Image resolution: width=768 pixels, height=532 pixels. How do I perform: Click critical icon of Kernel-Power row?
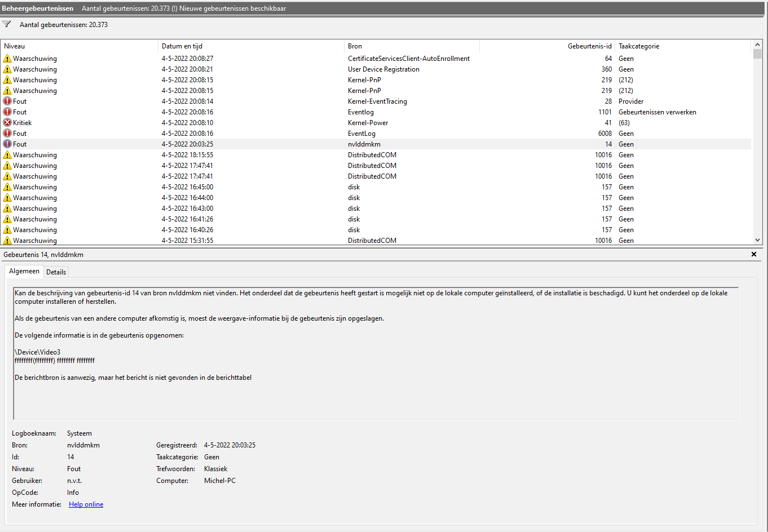point(7,123)
